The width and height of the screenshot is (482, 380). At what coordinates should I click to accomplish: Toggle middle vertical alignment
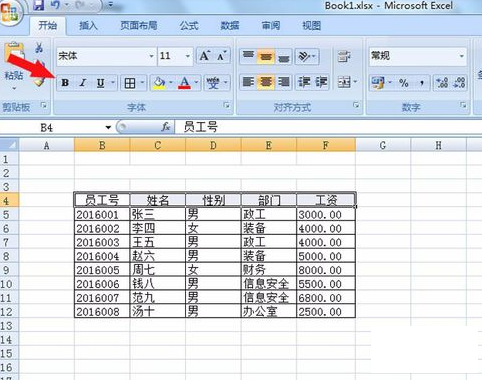point(266,56)
